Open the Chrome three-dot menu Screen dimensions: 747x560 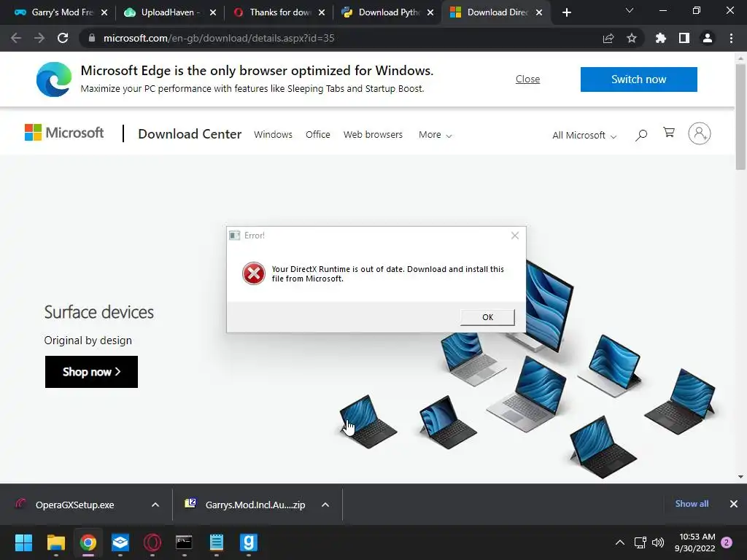[x=731, y=38]
